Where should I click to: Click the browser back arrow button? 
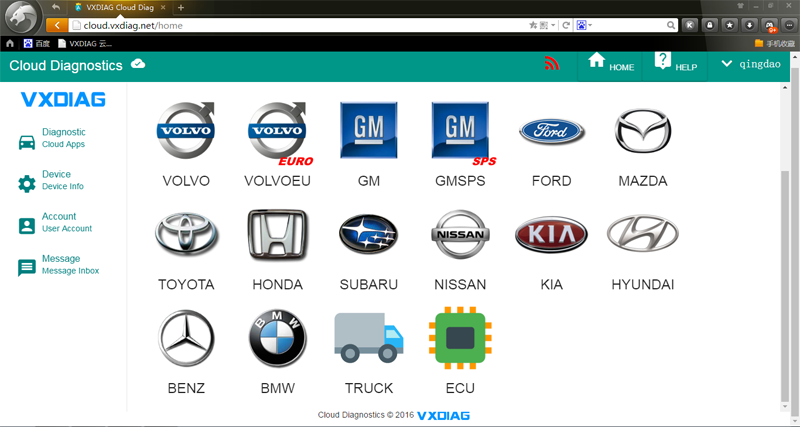tap(57, 25)
